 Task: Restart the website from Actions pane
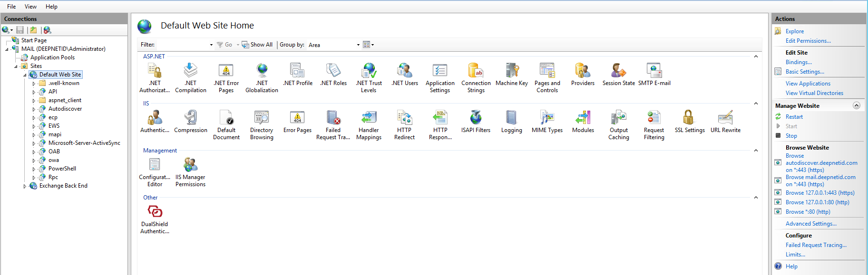pos(794,117)
